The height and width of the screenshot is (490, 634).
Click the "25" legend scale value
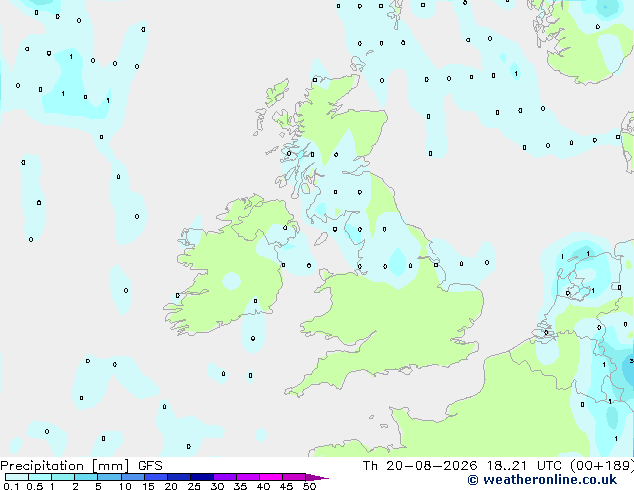point(194,486)
